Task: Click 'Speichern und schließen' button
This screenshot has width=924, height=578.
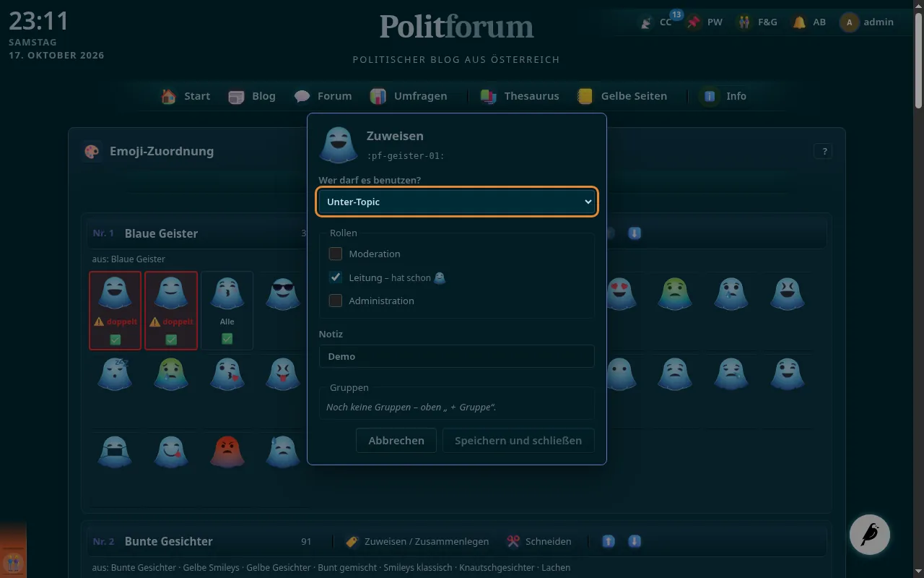Action: coord(518,441)
